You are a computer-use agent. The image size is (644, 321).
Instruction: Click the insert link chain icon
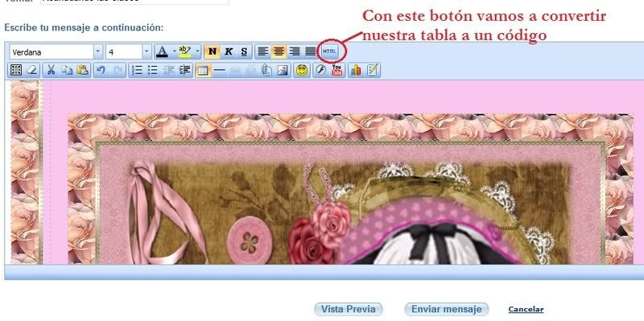point(235,70)
